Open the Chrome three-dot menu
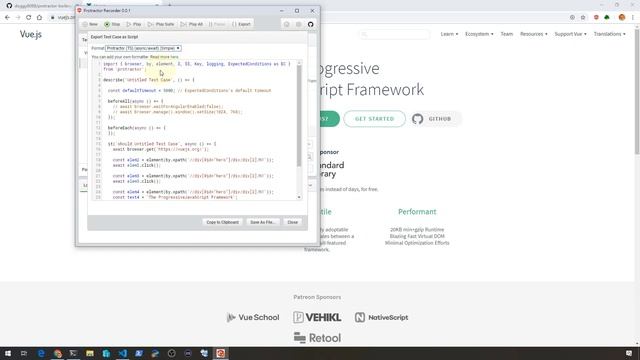640x360 pixels. tap(633, 18)
